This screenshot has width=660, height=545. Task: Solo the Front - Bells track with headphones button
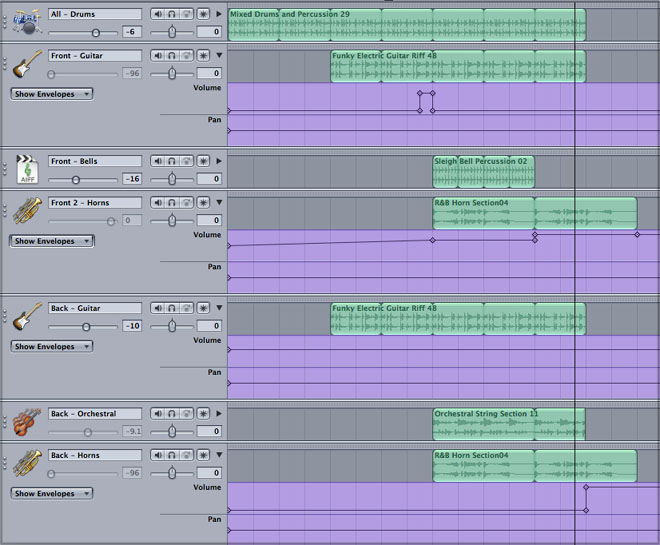[173, 161]
